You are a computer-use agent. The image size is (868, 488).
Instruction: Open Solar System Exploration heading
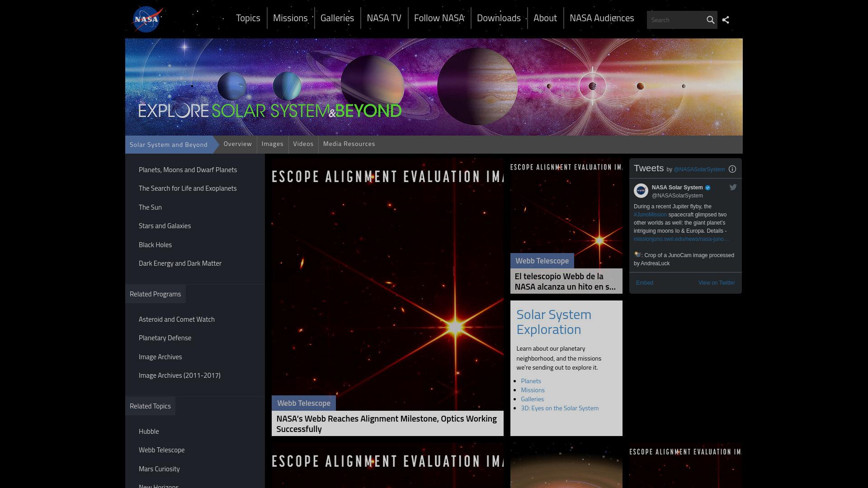click(x=554, y=322)
